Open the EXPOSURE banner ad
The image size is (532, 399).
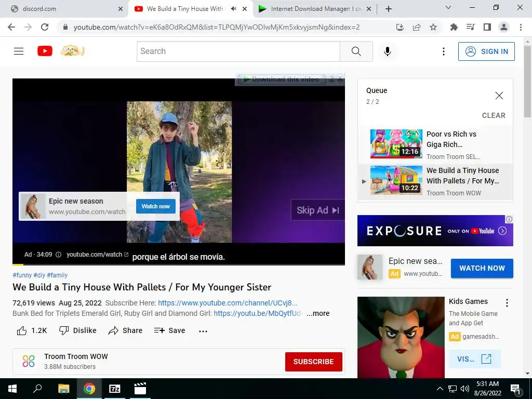coord(435,231)
